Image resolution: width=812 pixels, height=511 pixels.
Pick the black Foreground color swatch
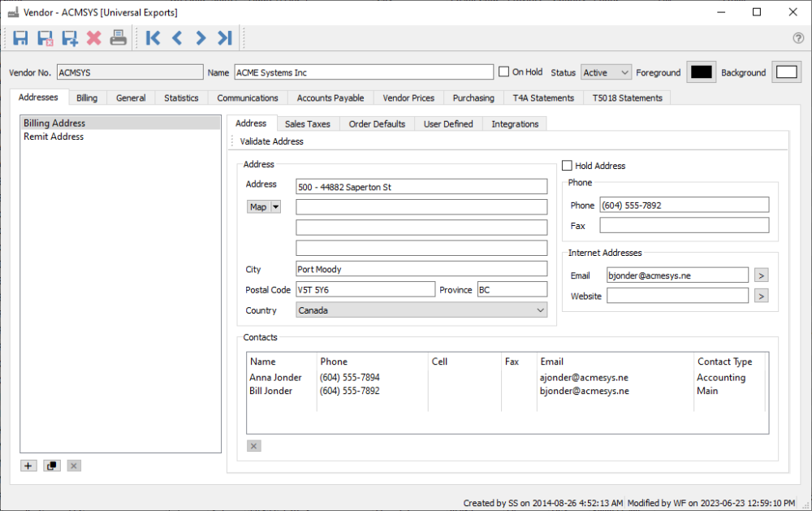pos(701,71)
